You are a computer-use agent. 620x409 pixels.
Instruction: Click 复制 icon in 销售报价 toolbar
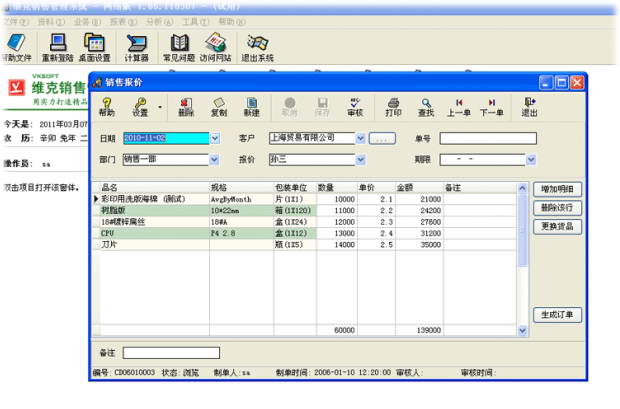pos(219,107)
